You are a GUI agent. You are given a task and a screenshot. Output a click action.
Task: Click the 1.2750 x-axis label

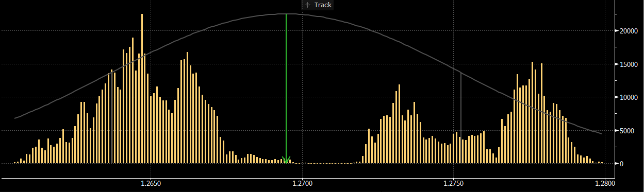click(x=454, y=183)
